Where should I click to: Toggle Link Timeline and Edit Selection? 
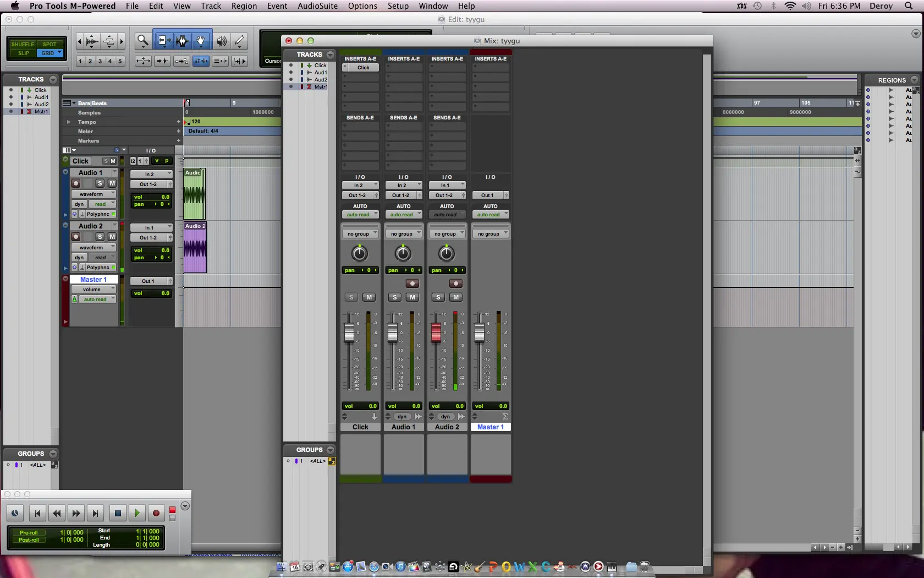201,61
